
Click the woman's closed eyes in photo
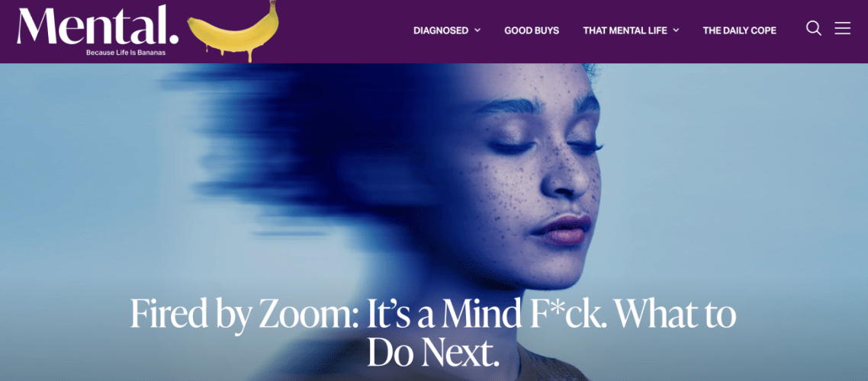(x=545, y=146)
